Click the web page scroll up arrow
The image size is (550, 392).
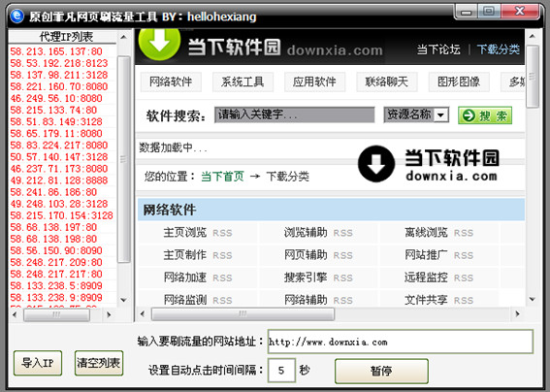click(x=533, y=36)
